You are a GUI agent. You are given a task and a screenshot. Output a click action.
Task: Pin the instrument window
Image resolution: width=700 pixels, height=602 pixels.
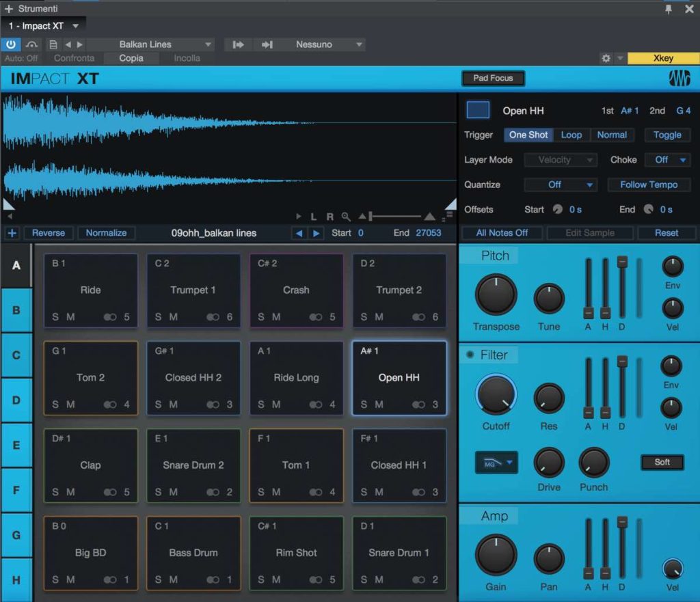(x=669, y=9)
